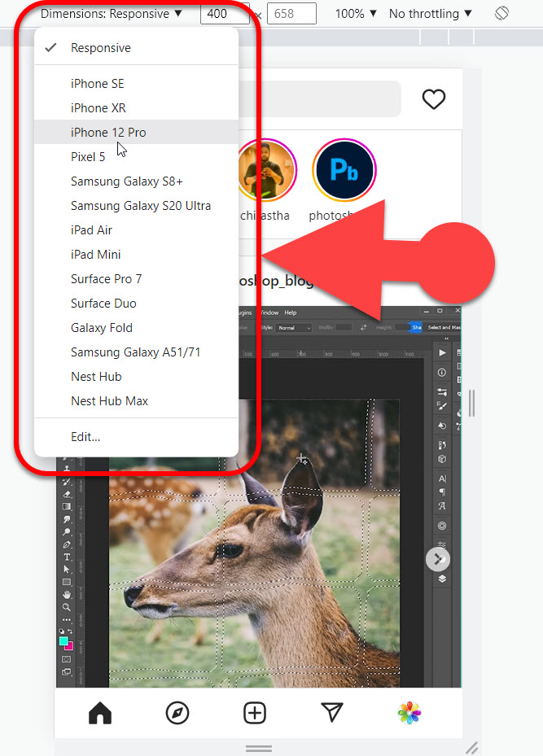Open the Explore compass icon

click(x=177, y=713)
